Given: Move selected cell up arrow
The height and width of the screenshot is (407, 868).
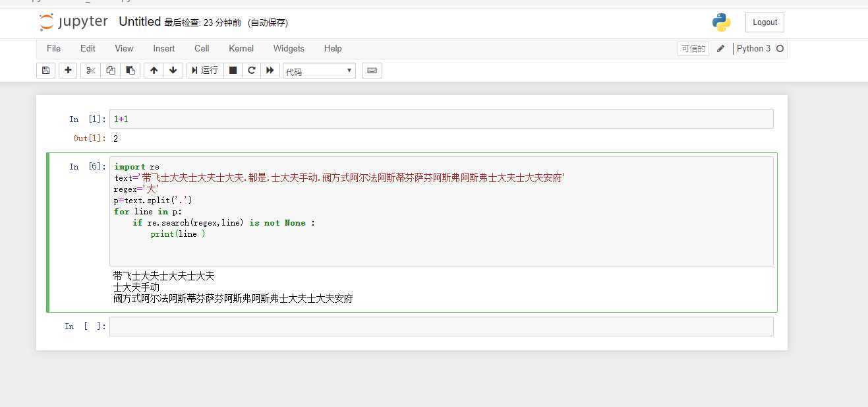Looking at the screenshot, I should click(154, 71).
